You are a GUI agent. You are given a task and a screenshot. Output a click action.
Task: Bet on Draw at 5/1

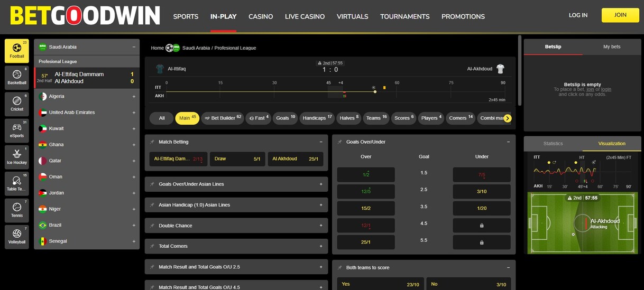[237, 159]
